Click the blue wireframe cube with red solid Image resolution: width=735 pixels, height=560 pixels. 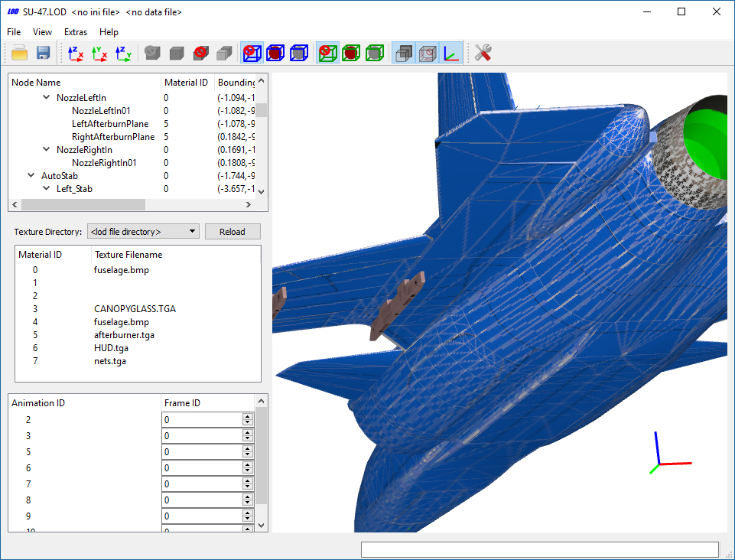pos(275,53)
